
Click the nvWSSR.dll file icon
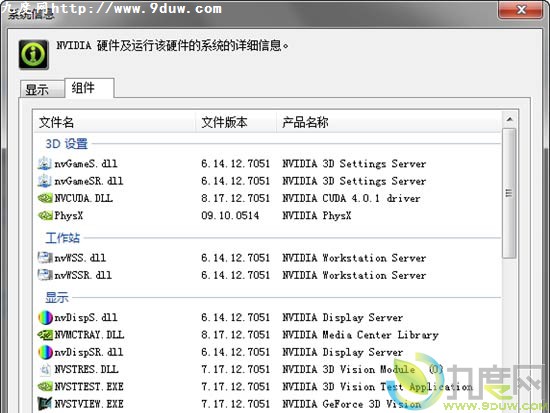pyautogui.click(x=45, y=275)
